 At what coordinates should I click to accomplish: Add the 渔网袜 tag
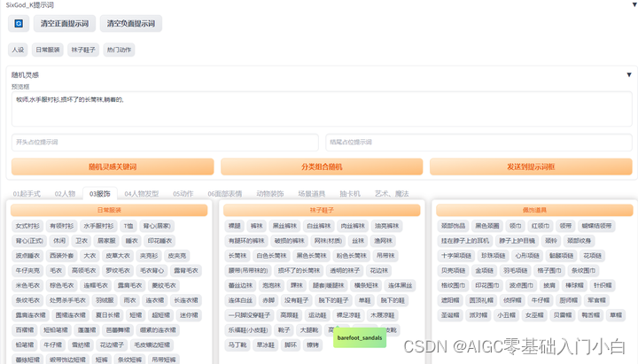coord(384,241)
